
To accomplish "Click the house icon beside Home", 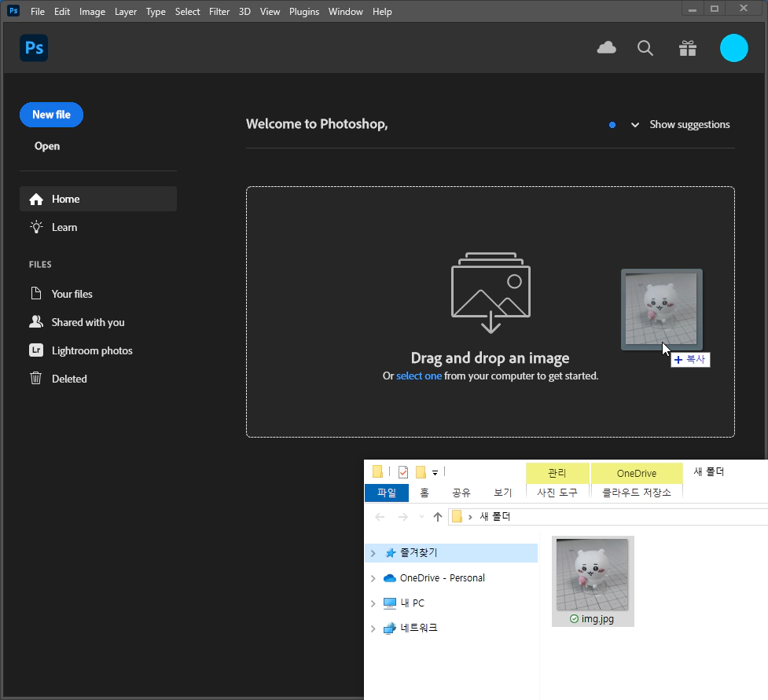I will pos(36,200).
